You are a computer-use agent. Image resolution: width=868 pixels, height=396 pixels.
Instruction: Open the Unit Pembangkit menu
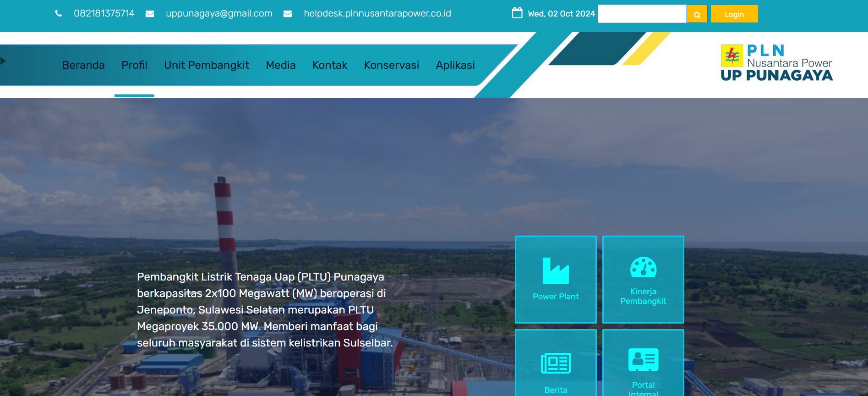207,65
